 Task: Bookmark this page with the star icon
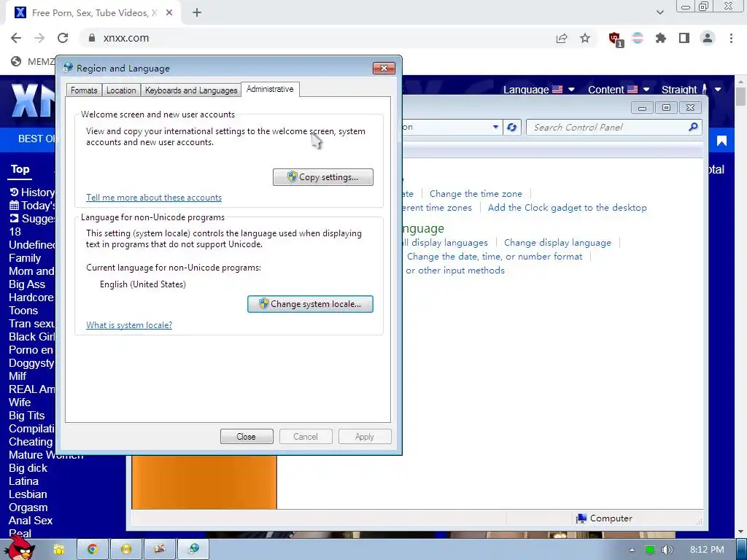[x=585, y=38]
